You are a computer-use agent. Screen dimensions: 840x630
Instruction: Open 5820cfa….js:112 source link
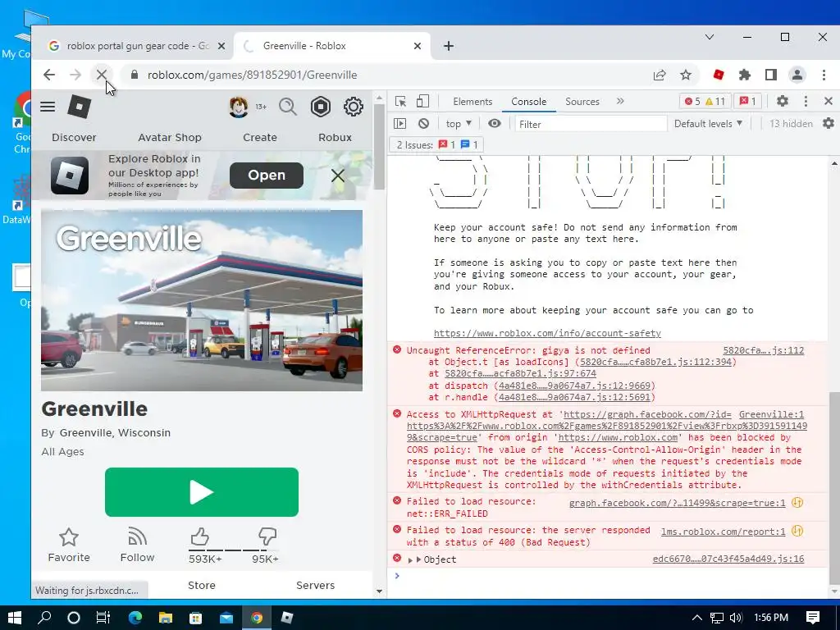pos(764,350)
